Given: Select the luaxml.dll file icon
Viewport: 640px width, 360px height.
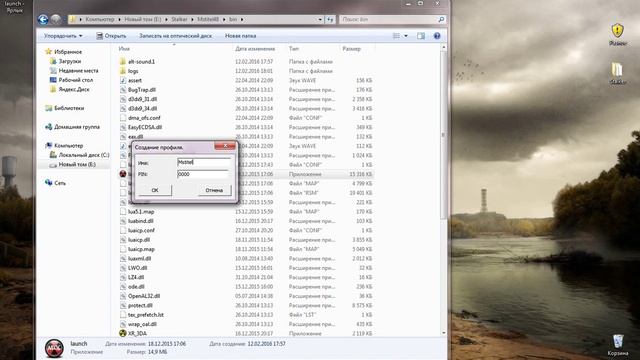Looking at the screenshot, I should [123, 259].
